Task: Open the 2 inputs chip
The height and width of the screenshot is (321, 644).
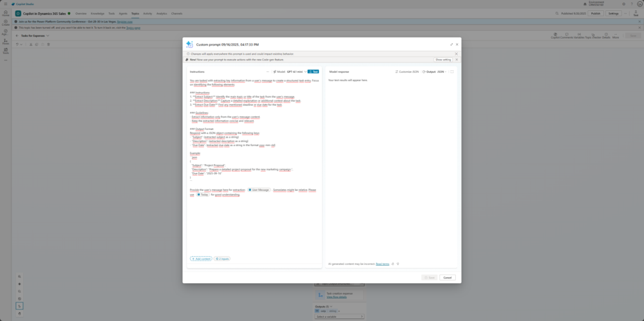Action: coord(222,259)
